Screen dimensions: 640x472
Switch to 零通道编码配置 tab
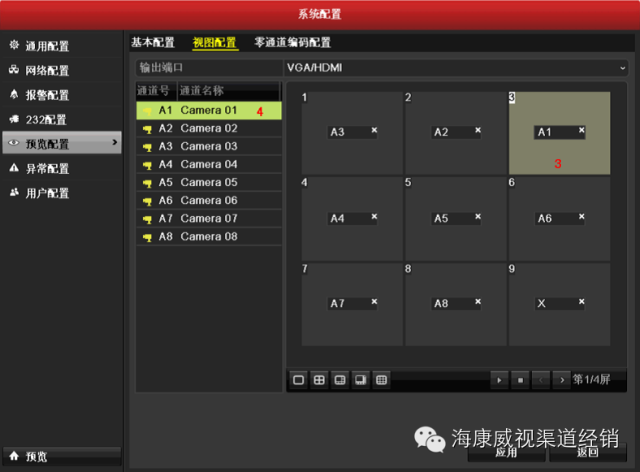292,42
